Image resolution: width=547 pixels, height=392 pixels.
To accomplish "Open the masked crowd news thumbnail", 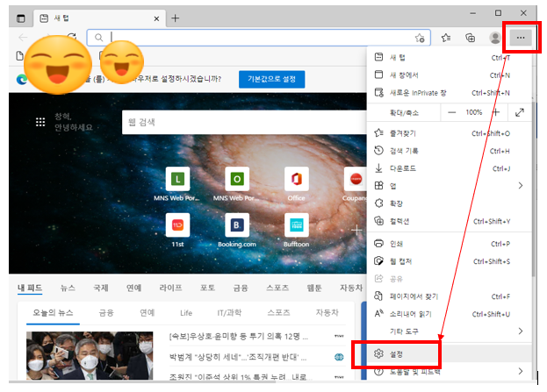I will [x=90, y=355].
